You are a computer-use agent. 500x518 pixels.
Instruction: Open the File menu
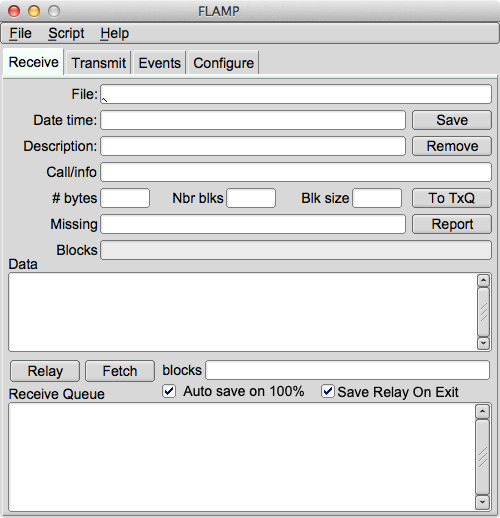pos(20,33)
